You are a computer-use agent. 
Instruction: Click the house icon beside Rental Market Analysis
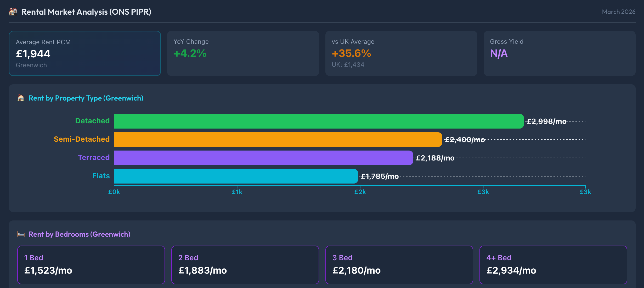[13, 12]
